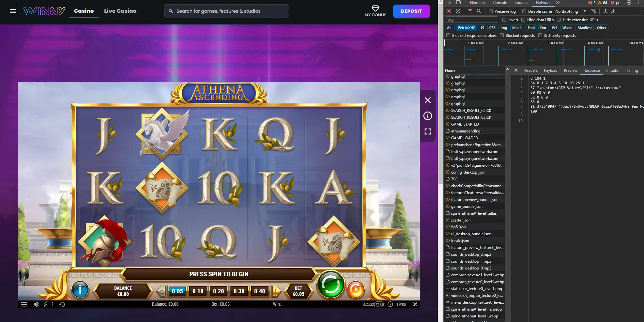The width and height of the screenshot is (644, 322).
Task: Click the Deposit button
Action: click(411, 11)
